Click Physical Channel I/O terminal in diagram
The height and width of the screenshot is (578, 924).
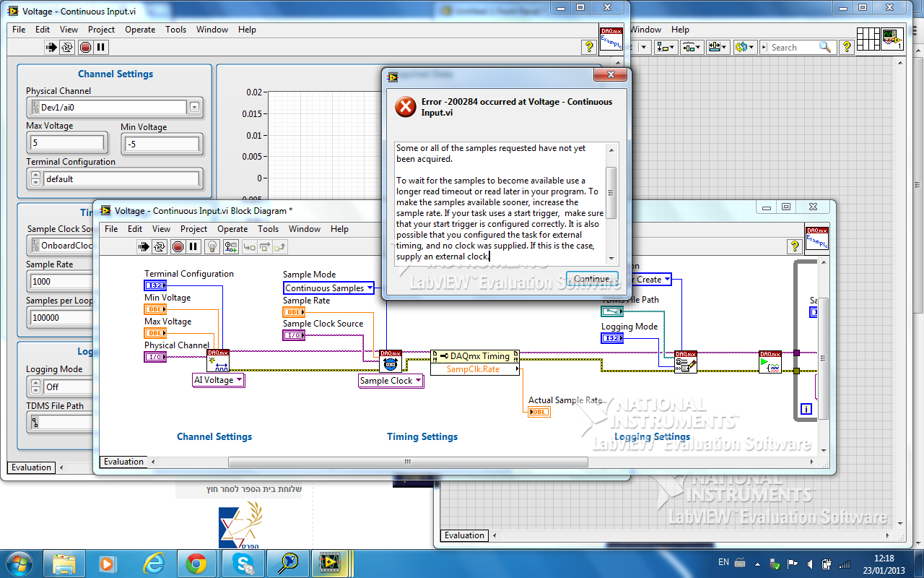(x=156, y=357)
